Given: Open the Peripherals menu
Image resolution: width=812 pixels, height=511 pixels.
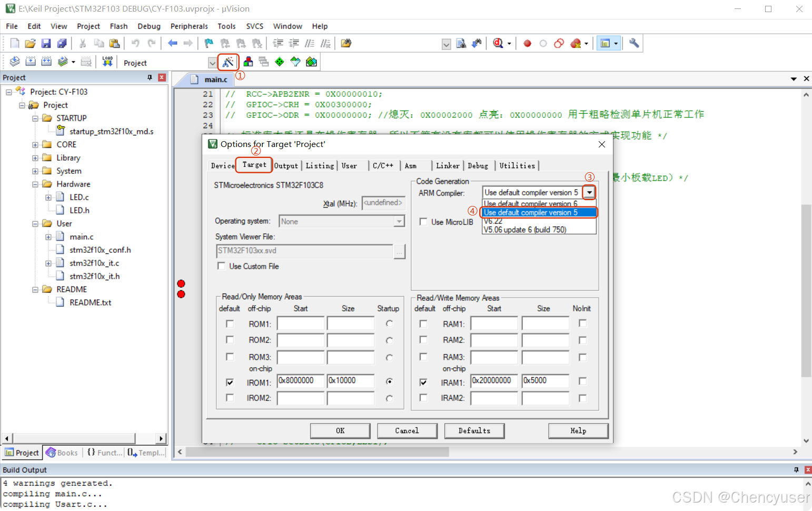Looking at the screenshot, I should (x=189, y=26).
